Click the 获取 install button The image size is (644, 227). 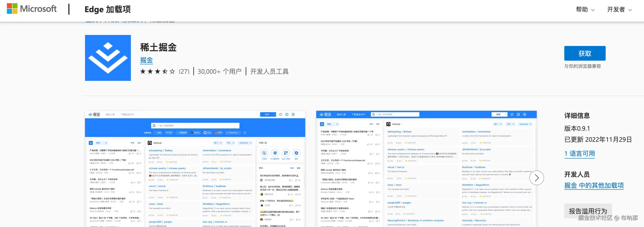point(585,53)
